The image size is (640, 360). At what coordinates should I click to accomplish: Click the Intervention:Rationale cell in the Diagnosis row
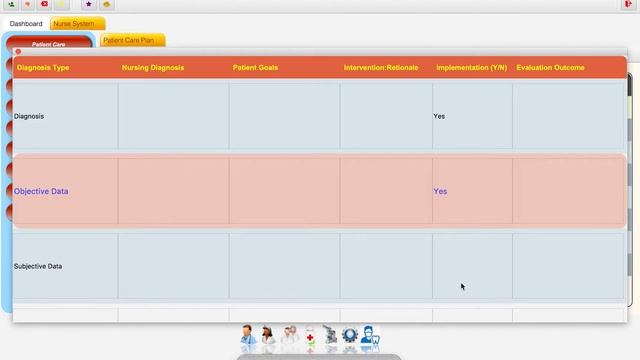click(x=386, y=116)
